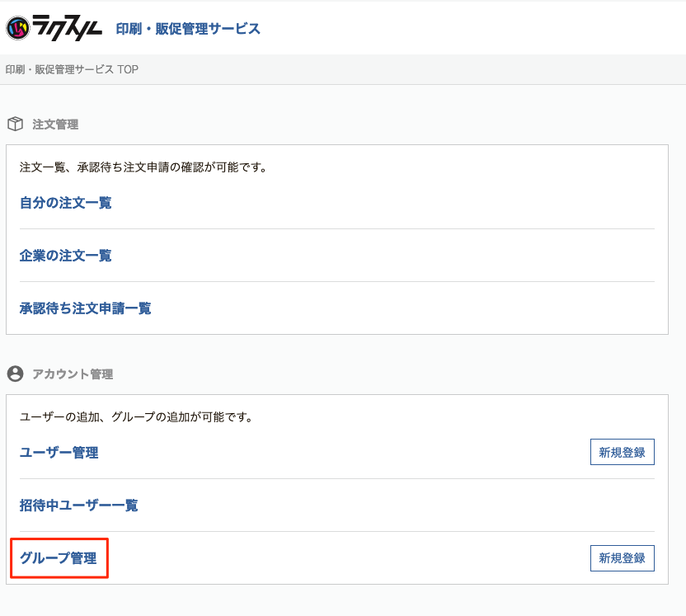Click the 注文一覧、承認待ち注文申請 description text
This screenshot has height=616, width=686.
143,167
